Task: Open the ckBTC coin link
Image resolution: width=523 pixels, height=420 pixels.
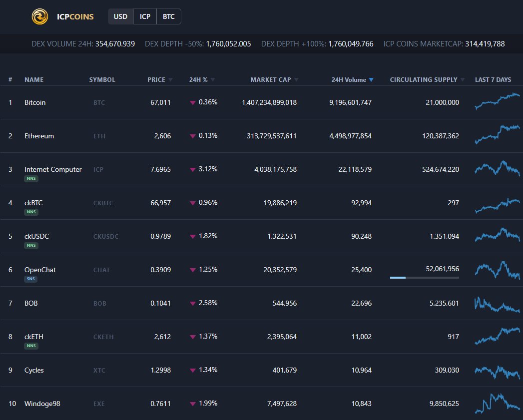Action: 33,202
